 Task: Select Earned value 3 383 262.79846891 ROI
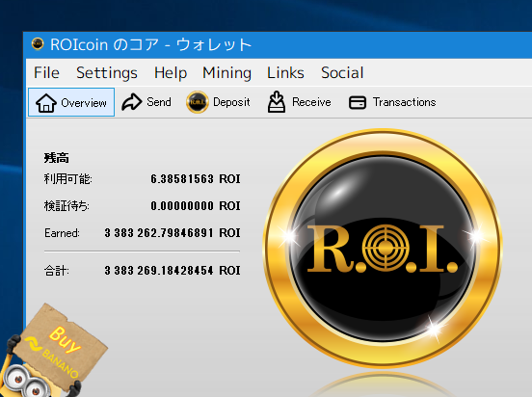(173, 233)
